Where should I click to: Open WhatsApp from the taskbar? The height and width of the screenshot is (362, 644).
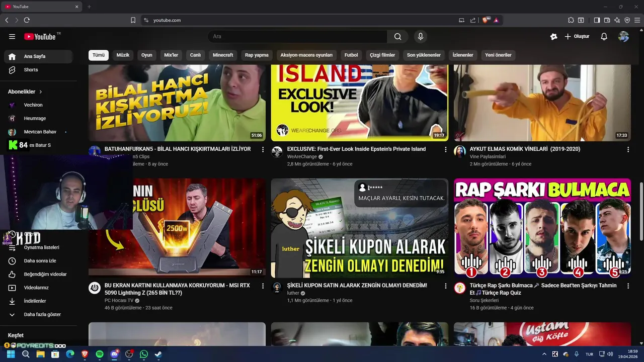(144, 354)
